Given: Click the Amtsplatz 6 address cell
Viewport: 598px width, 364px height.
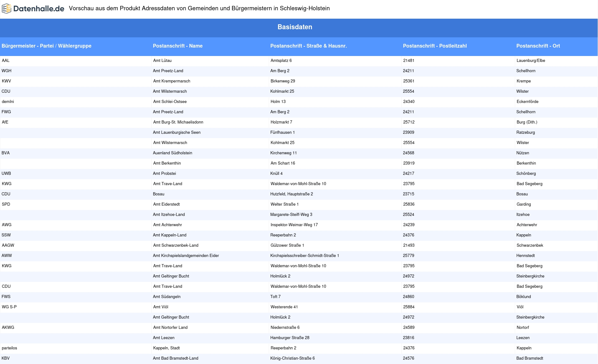Looking at the screenshot, I should [281, 61].
